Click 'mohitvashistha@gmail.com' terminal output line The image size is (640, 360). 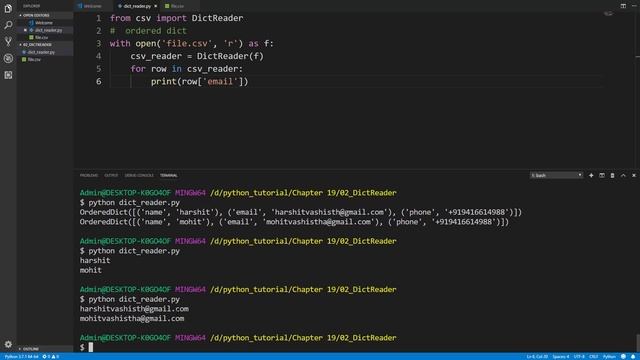click(132, 318)
